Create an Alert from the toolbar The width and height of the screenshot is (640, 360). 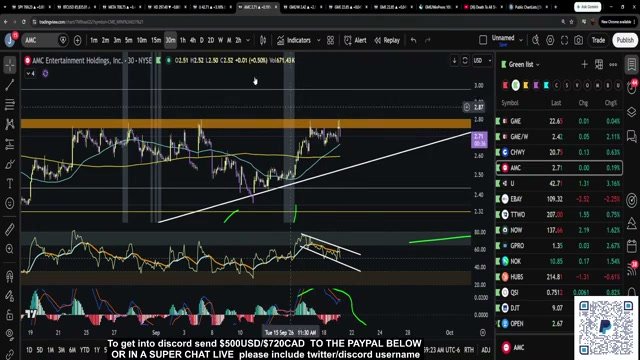[355, 40]
